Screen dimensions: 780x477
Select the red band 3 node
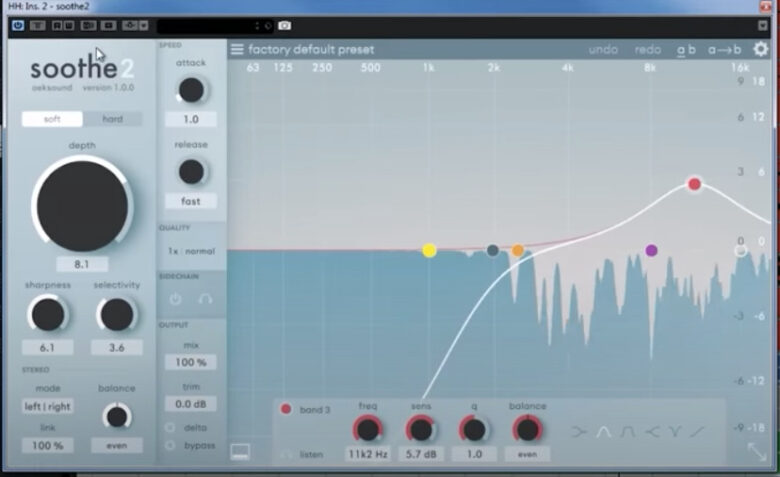694,184
